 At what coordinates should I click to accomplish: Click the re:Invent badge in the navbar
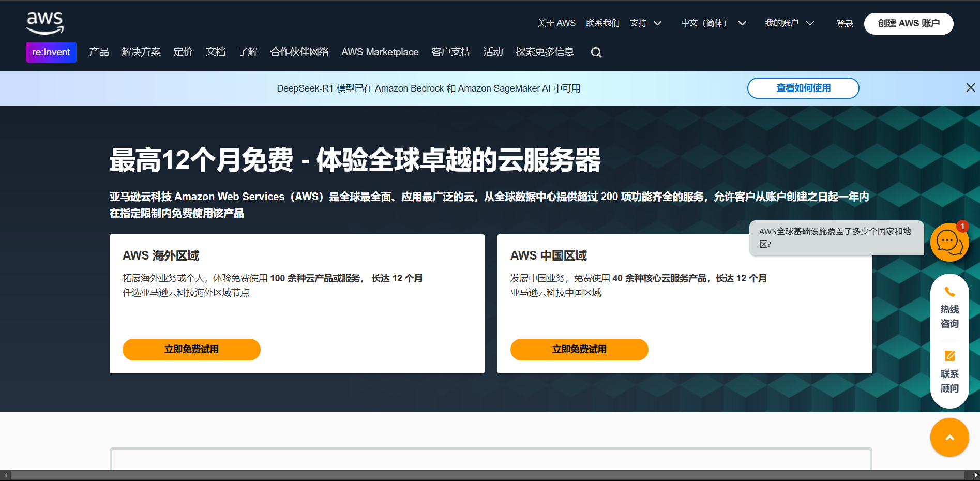[x=51, y=52]
